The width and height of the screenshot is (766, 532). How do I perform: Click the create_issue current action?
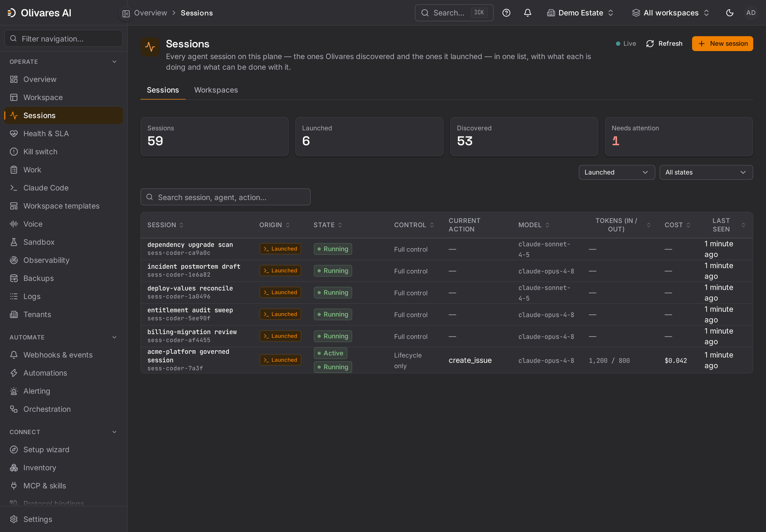470,360
